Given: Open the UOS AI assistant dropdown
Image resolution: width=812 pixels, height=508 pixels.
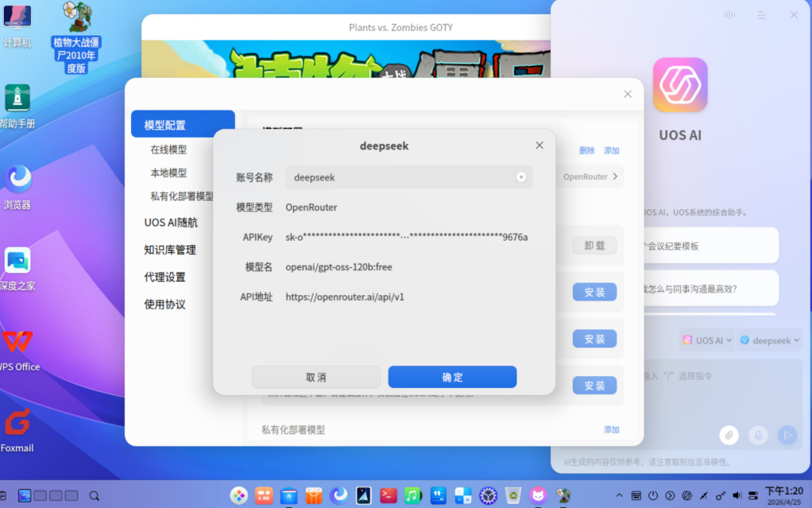Looking at the screenshot, I should pyautogui.click(x=707, y=340).
